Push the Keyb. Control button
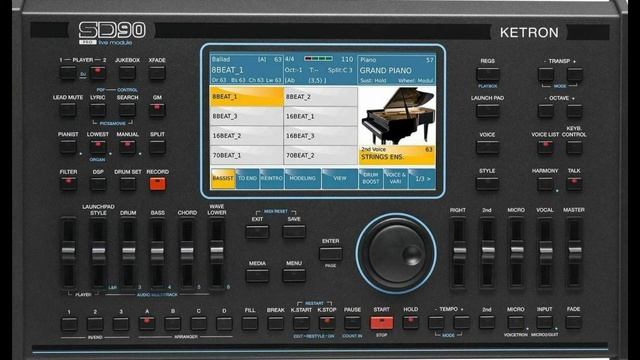The height and width of the screenshot is (360, 640). [x=574, y=147]
